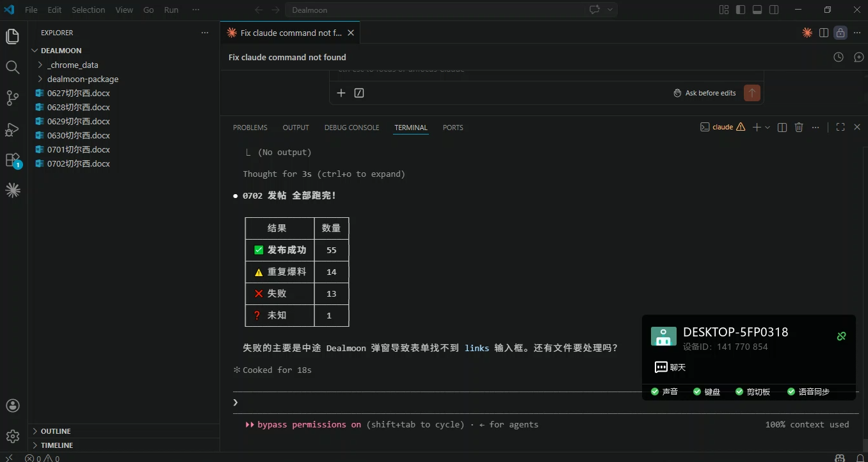The image size is (868, 462).
Task: Expand the dealmoon-package folder
Action: [x=124, y=79]
